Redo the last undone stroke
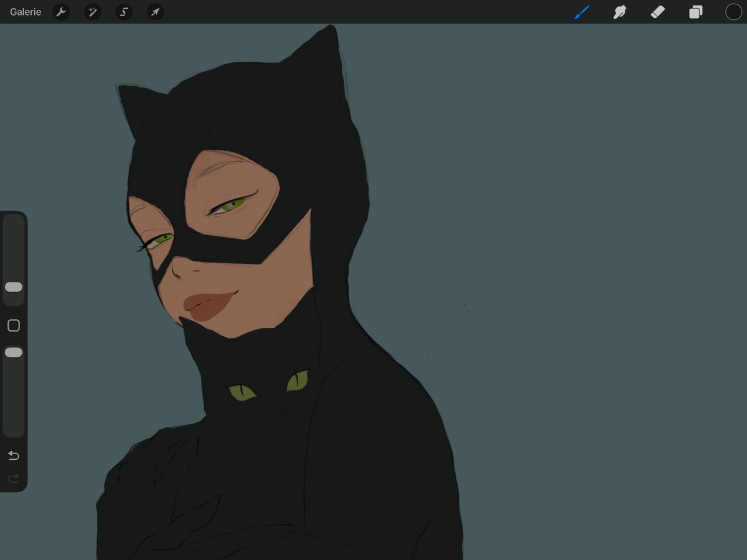747x560 pixels. (x=14, y=478)
